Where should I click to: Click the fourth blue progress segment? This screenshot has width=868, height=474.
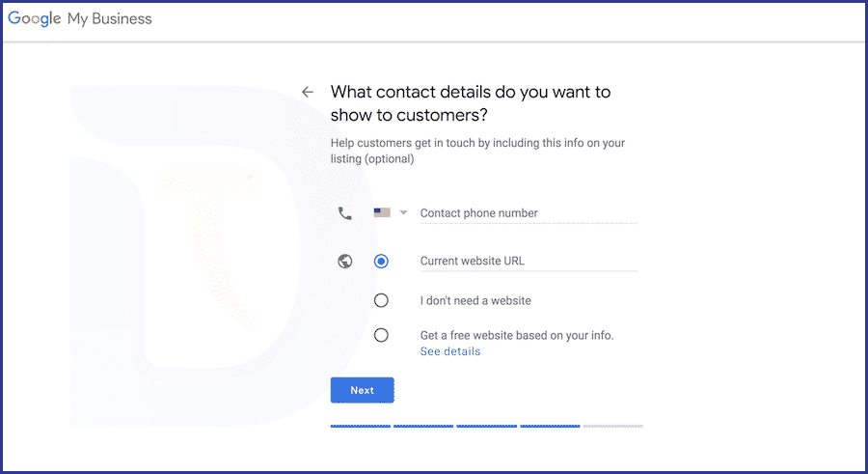click(550, 427)
